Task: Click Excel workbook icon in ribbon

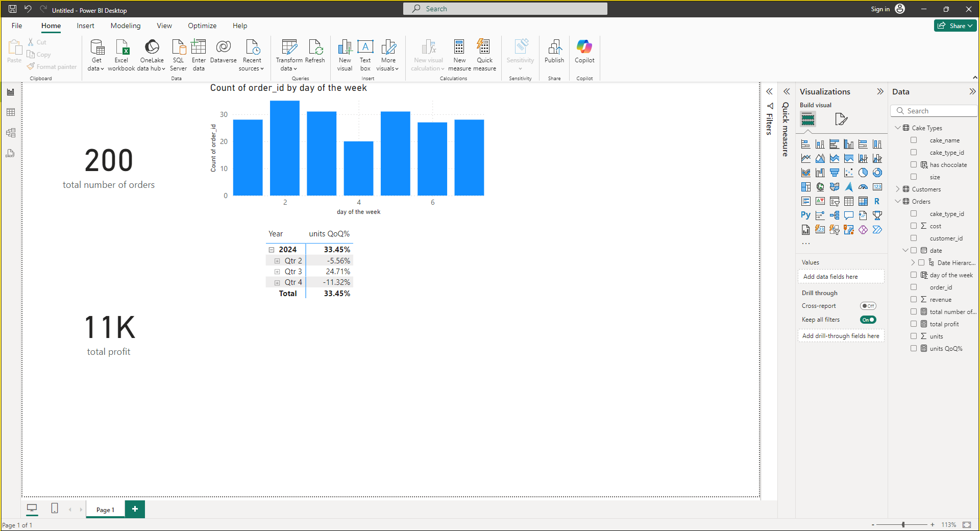Action: click(x=121, y=55)
